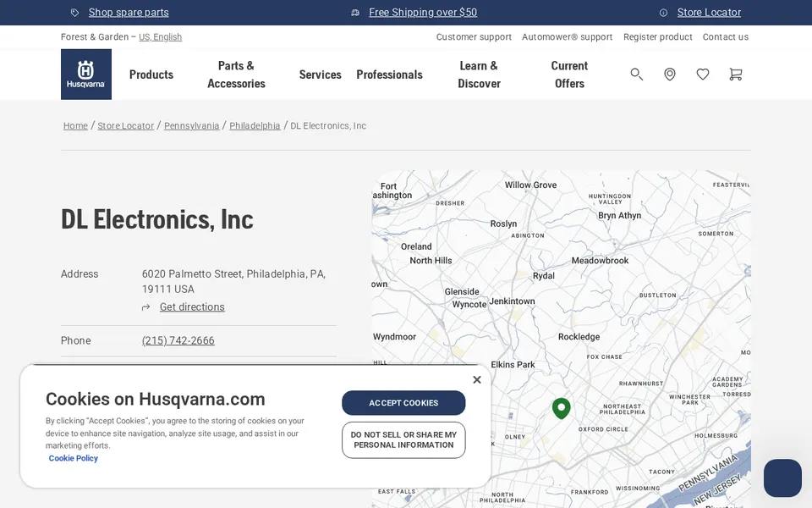Open Automower support link
Image resolution: width=812 pixels, height=508 pixels.
tap(567, 36)
